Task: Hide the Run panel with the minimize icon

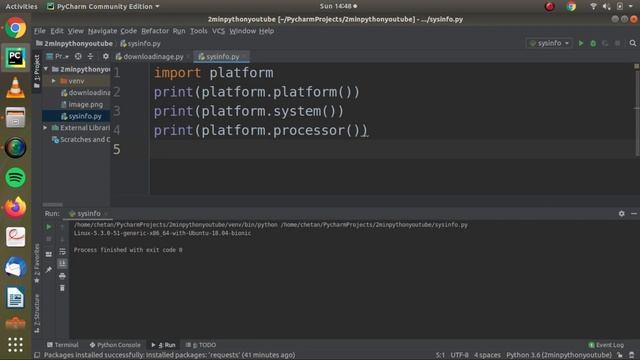Action: [x=633, y=213]
